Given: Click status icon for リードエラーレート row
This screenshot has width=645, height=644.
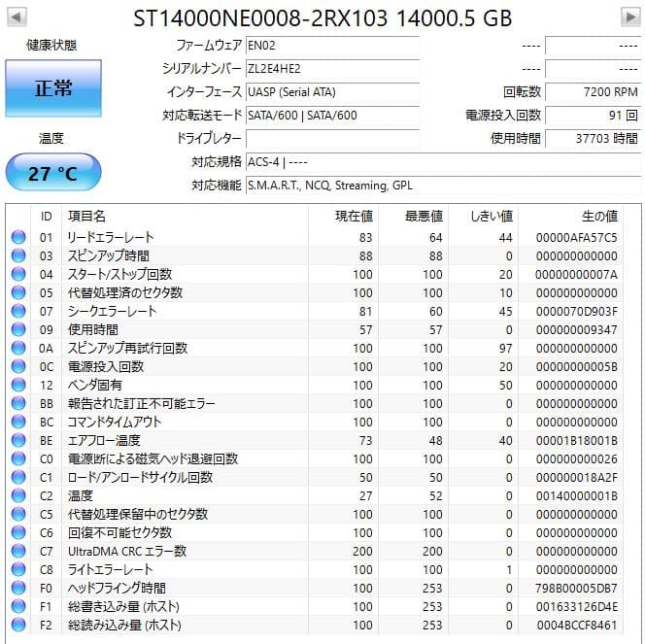Looking at the screenshot, I should 18,237.
